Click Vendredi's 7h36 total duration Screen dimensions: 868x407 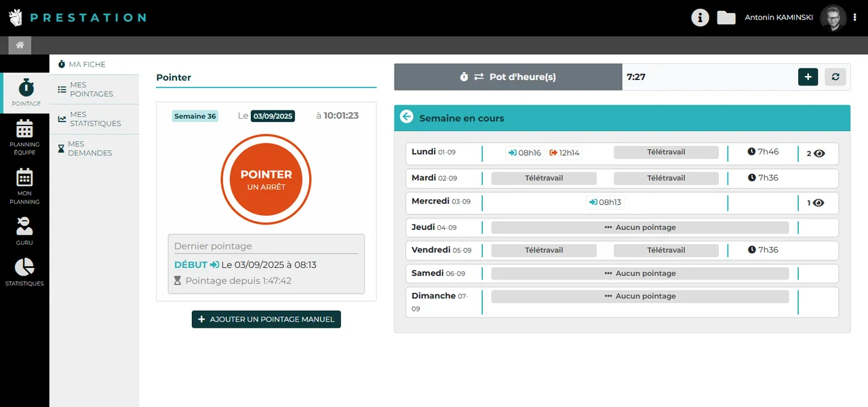point(763,250)
